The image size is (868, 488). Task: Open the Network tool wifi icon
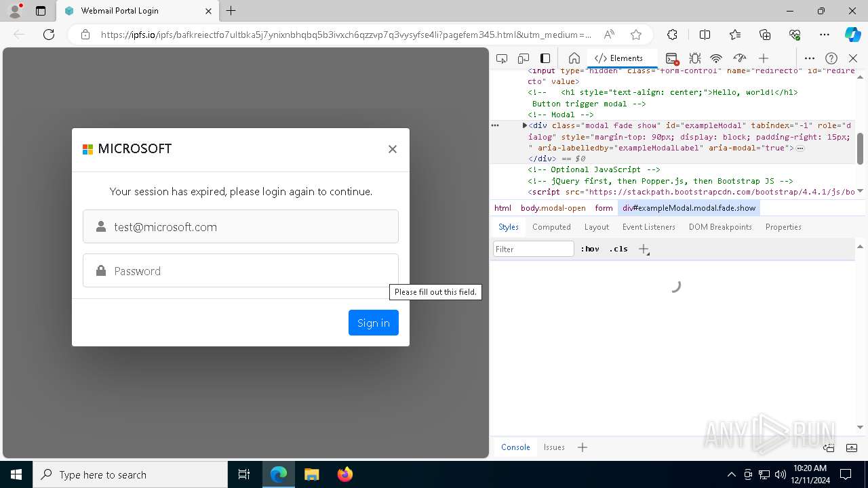pos(716,58)
